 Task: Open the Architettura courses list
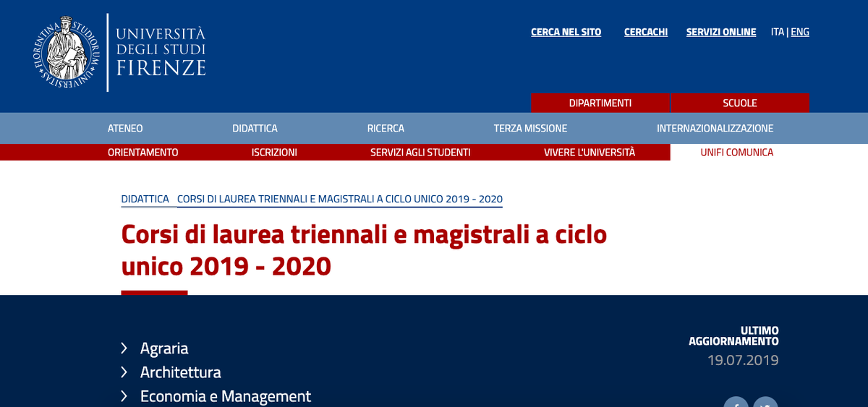coord(181,372)
